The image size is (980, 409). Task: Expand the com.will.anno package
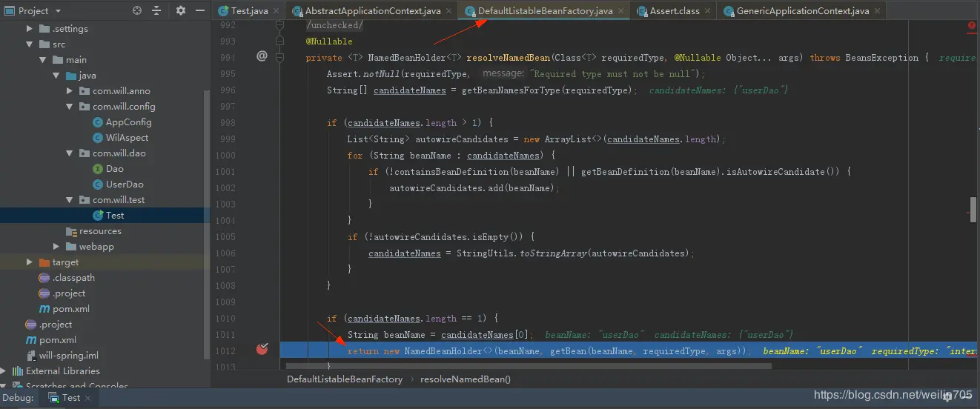tap(70, 91)
